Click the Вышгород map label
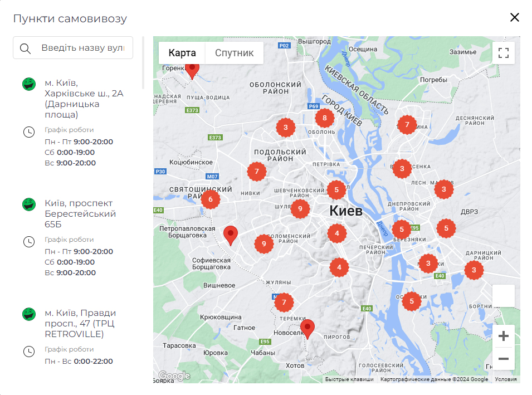Image resolution: width=532 pixels, height=395 pixels. 314,41
